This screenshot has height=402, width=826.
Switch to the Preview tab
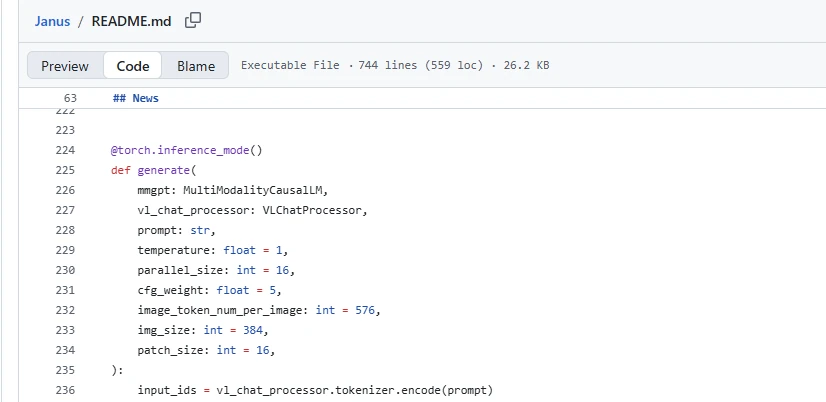click(65, 66)
